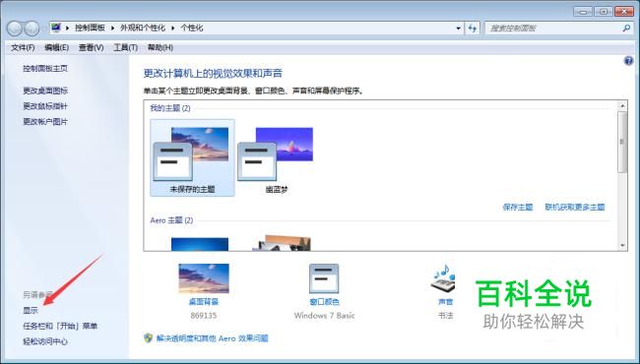Image resolution: width=640 pixels, height=364 pixels.
Task: Go to 控制面板主页 link
Action: [x=45, y=69]
